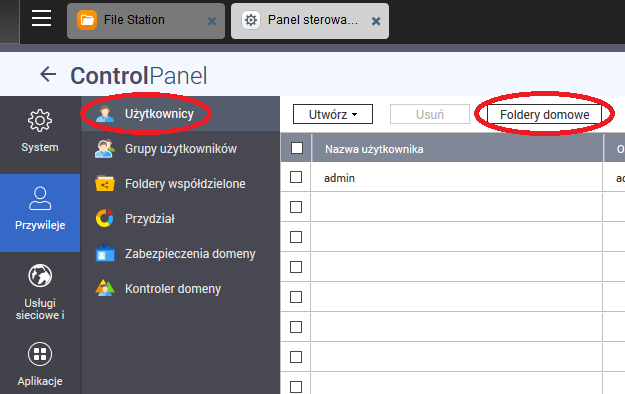
Task: Open Grupy użytkowników section
Action: pyautogui.click(x=181, y=149)
